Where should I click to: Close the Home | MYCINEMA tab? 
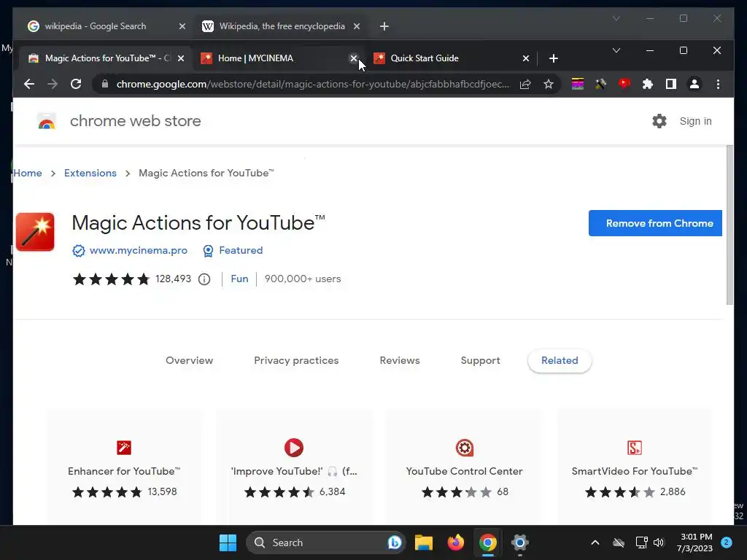pyautogui.click(x=354, y=58)
